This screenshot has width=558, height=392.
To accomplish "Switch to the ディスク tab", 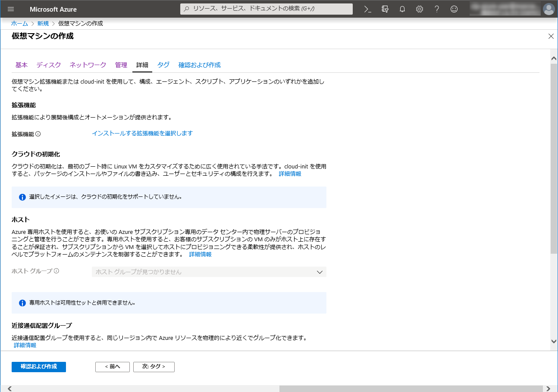I will [x=49, y=65].
